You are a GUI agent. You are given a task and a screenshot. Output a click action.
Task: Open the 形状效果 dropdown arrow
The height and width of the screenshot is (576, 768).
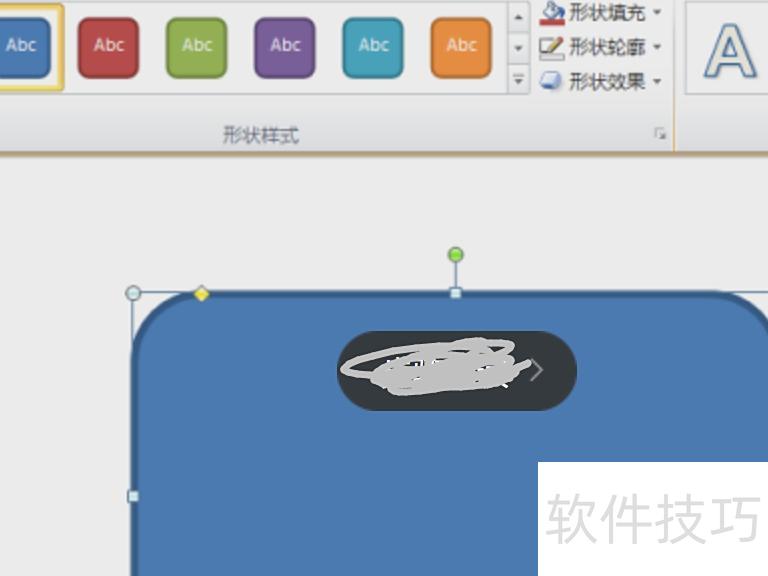tap(657, 81)
